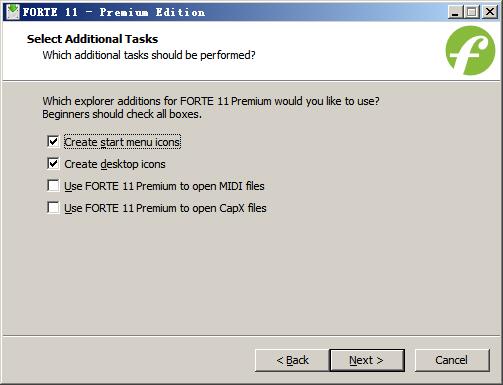Click the 'Create start menu icons' label text
Viewport: 503px width, 385px height.
coord(122,142)
